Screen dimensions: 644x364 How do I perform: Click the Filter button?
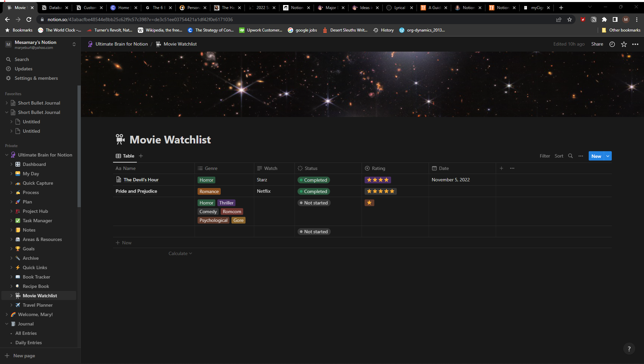545,156
